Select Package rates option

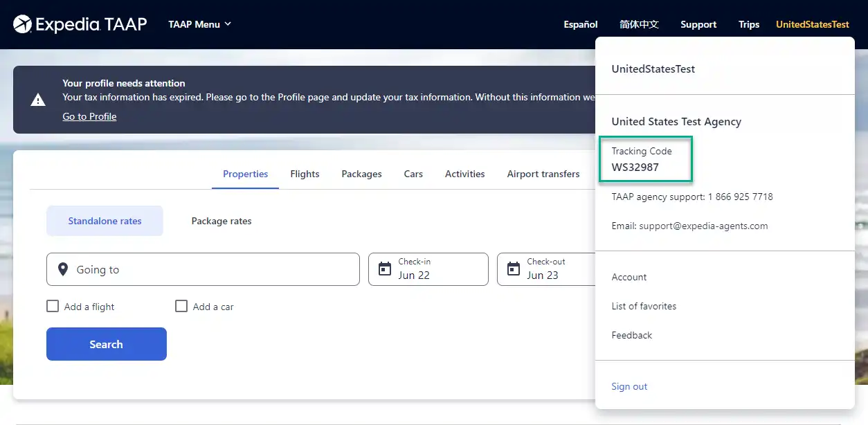coord(221,221)
